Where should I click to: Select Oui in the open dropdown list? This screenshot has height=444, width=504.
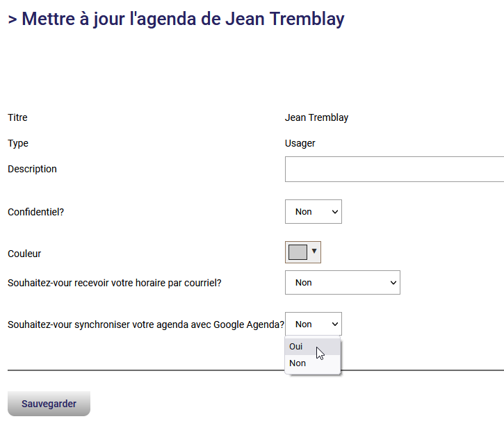tap(297, 347)
